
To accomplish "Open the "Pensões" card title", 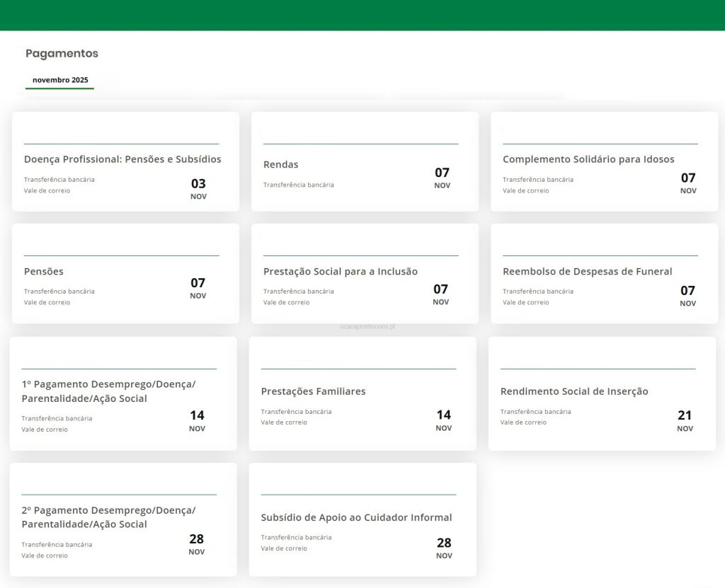I will click(x=44, y=272).
